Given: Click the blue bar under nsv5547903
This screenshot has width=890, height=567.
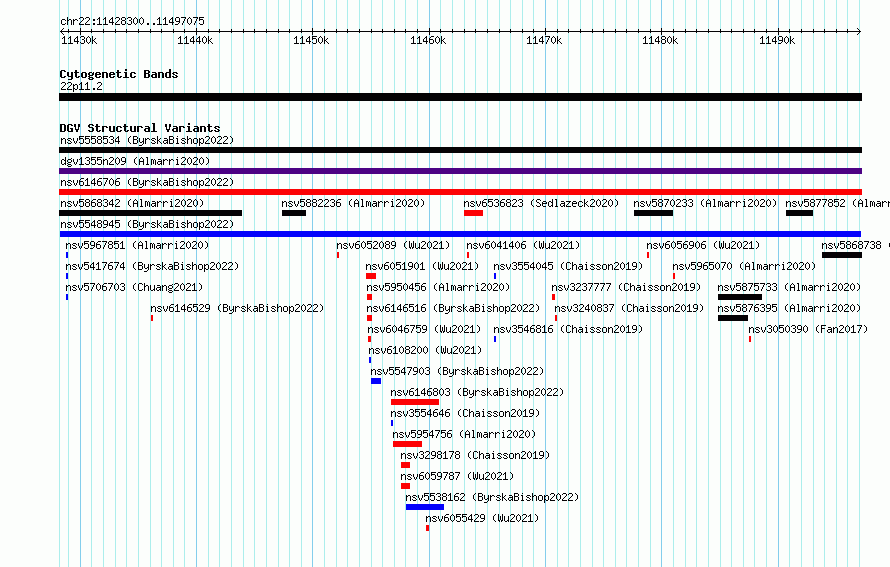Looking at the screenshot, I should (376, 381).
